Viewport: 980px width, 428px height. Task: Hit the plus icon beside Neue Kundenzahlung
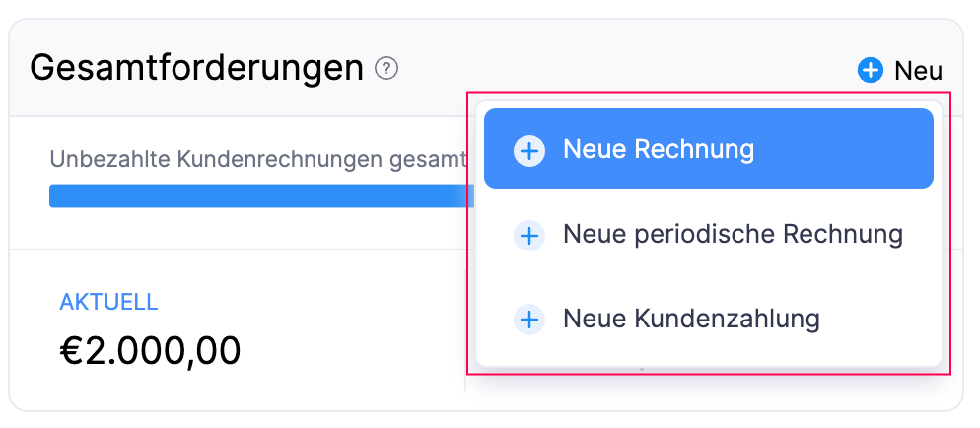(529, 320)
